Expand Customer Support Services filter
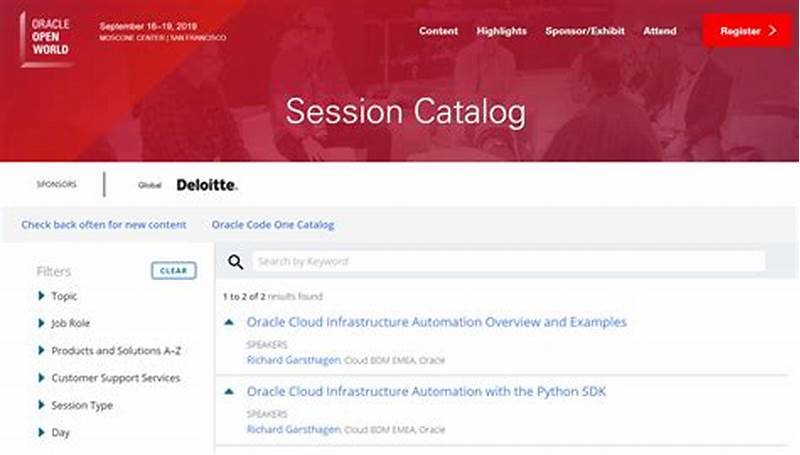The image size is (800, 455). [109, 378]
